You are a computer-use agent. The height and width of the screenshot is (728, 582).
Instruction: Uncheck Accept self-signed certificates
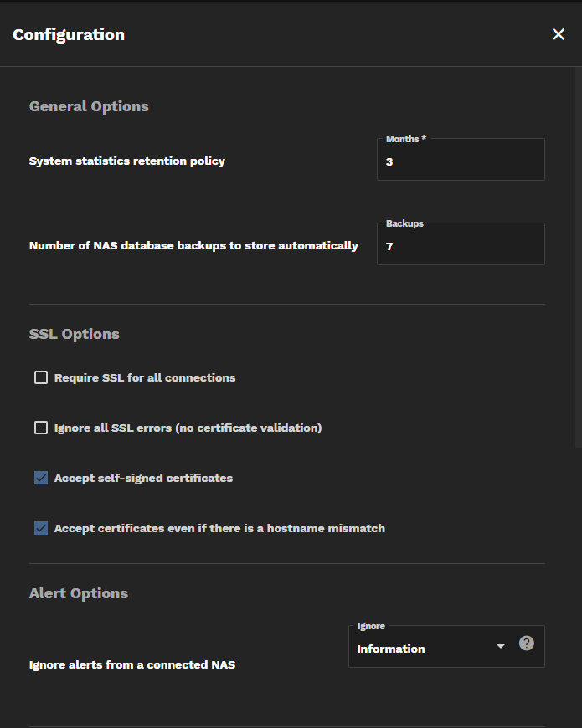(x=41, y=478)
